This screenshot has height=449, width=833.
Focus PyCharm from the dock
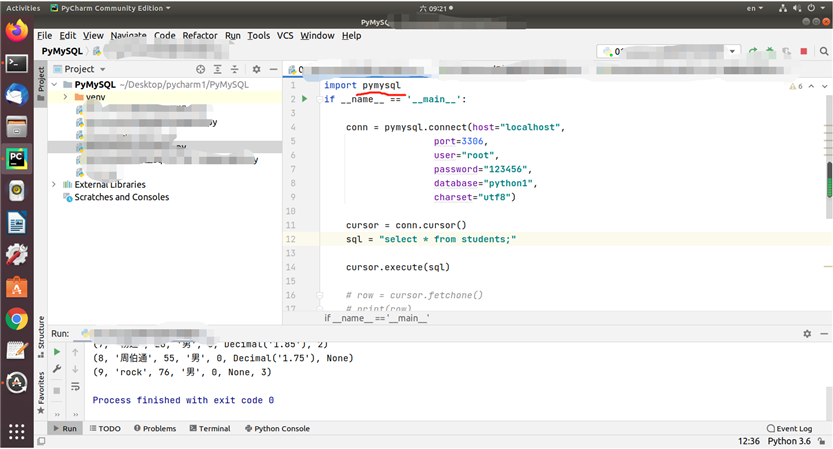pyautogui.click(x=16, y=158)
